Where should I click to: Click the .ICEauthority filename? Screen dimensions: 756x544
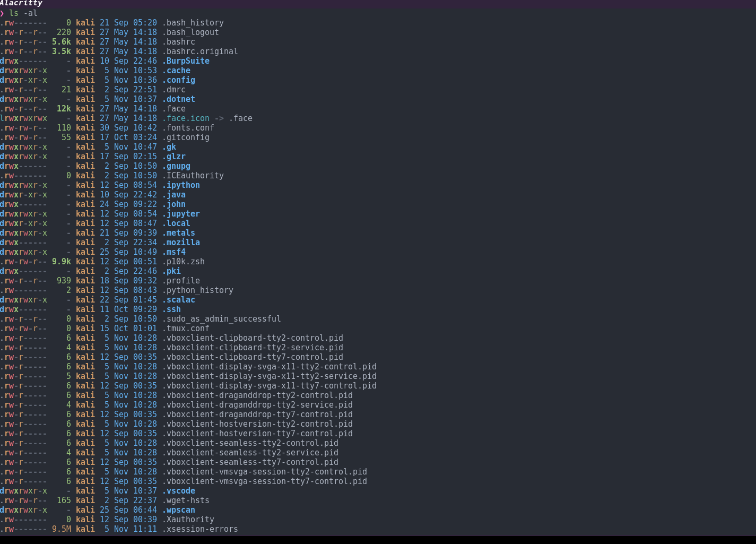pos(193,176)
